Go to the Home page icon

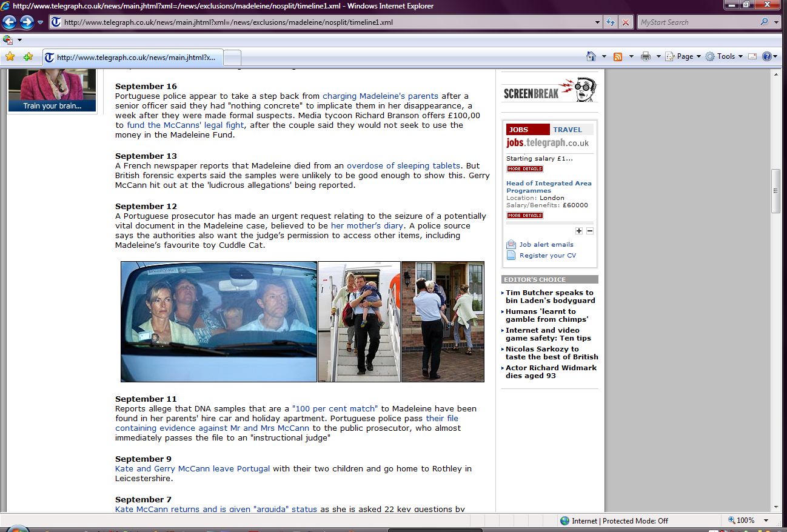click(x=591, y=56)
